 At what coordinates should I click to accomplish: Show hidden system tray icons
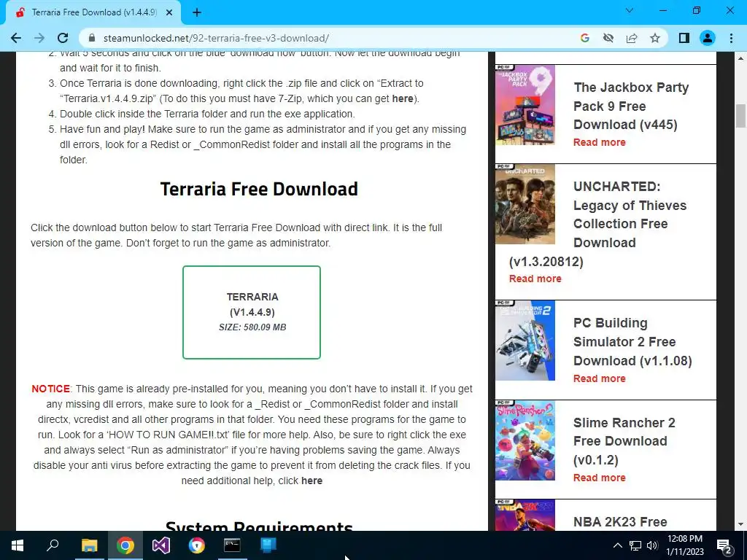click(617, 545)
